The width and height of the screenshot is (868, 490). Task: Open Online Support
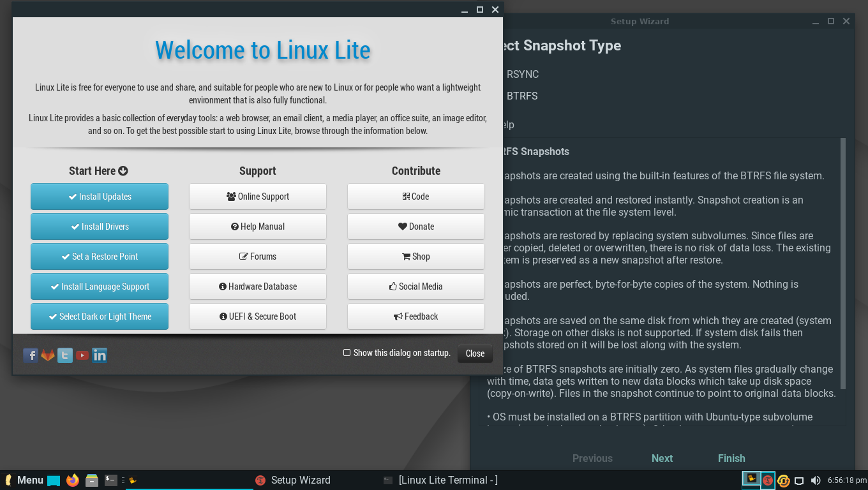[x=258, y=197]
